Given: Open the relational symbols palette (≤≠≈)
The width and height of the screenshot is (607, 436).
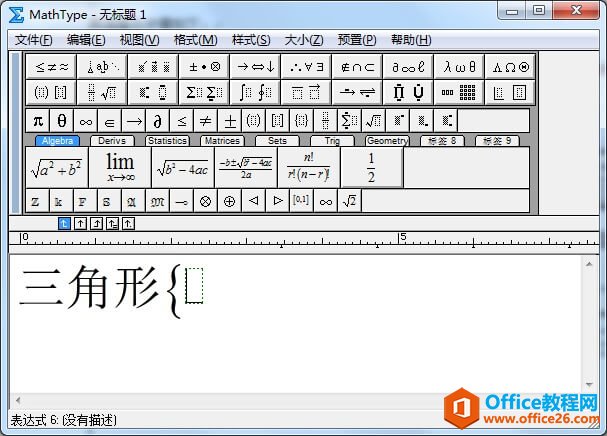Looking at the screenshot, I should (51, 67).
